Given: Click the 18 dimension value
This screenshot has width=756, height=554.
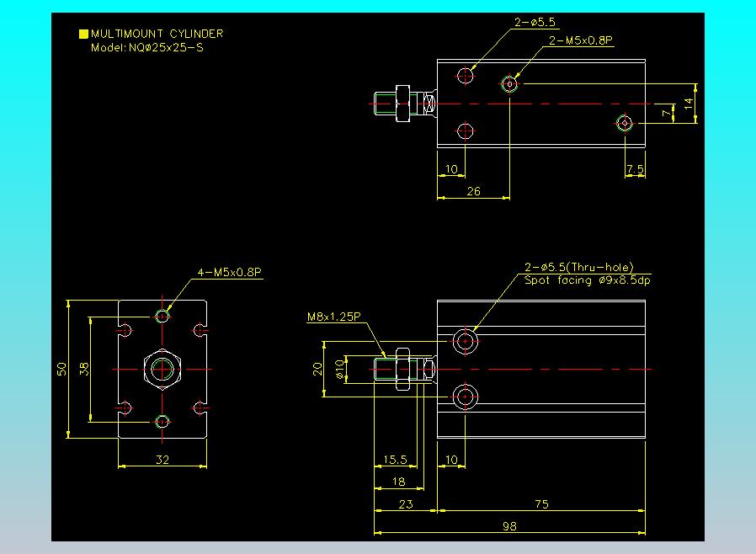Looking at the screenshot, I should (399, 482).
